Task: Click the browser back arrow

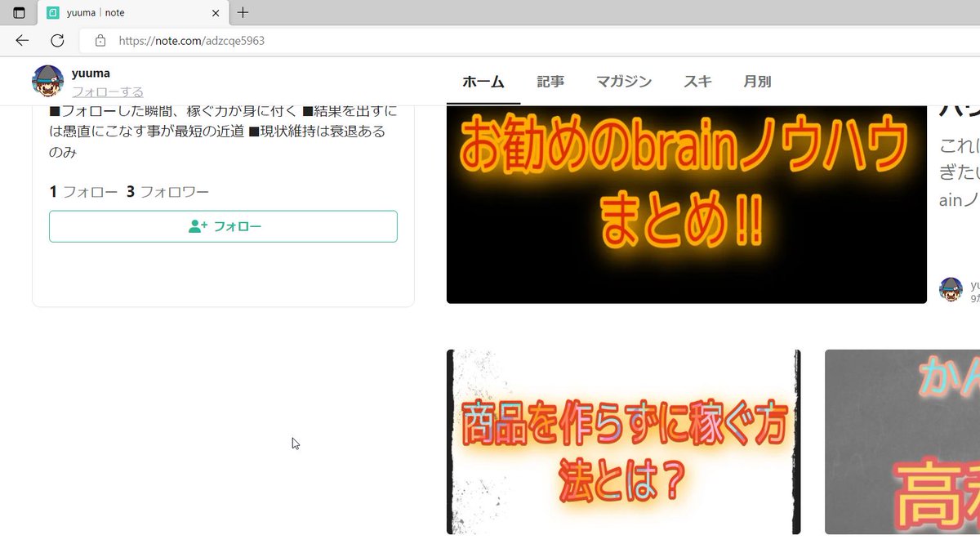Action: coord(22,40)
